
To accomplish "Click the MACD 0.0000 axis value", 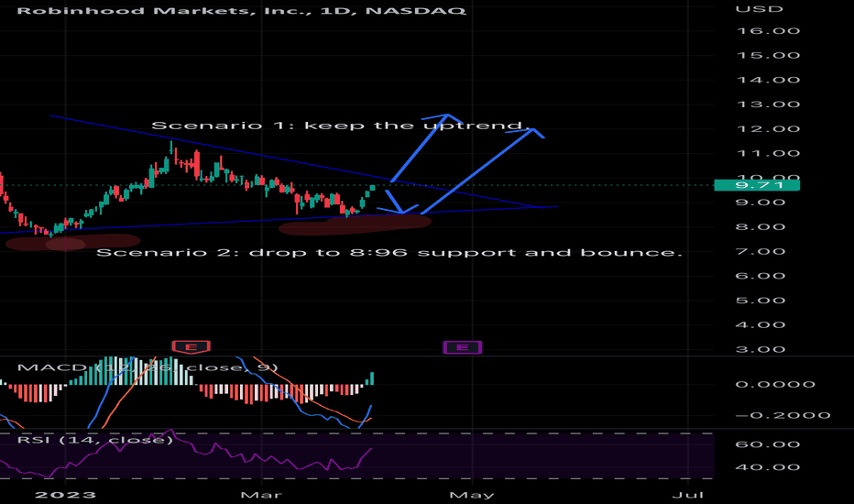I will pos(775,385).
